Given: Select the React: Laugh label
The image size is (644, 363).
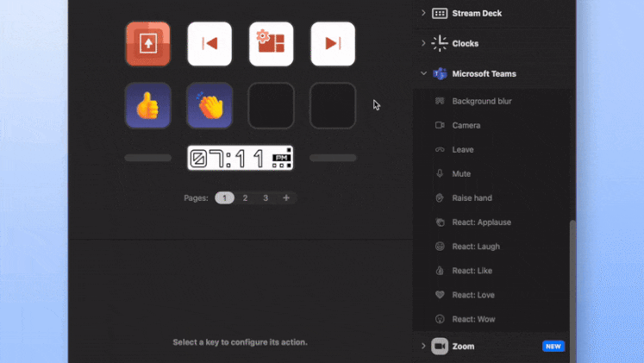Looking at the screenshot, I should 476,247.
